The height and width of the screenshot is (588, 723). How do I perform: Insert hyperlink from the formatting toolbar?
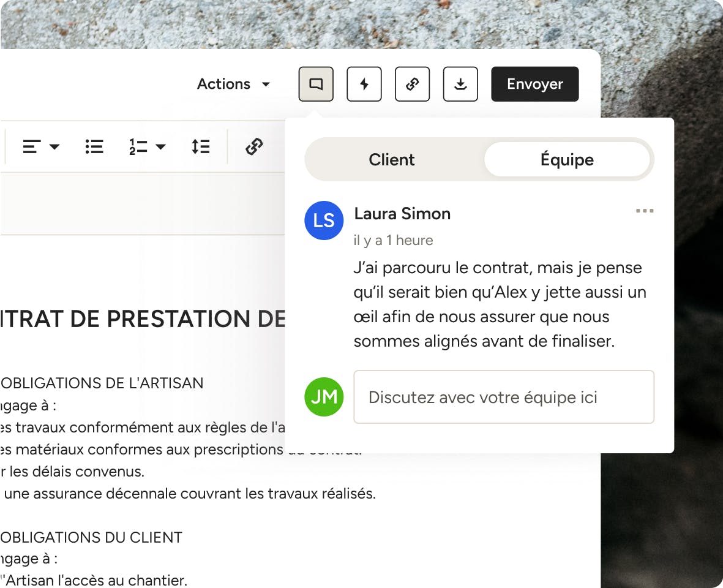254,146
